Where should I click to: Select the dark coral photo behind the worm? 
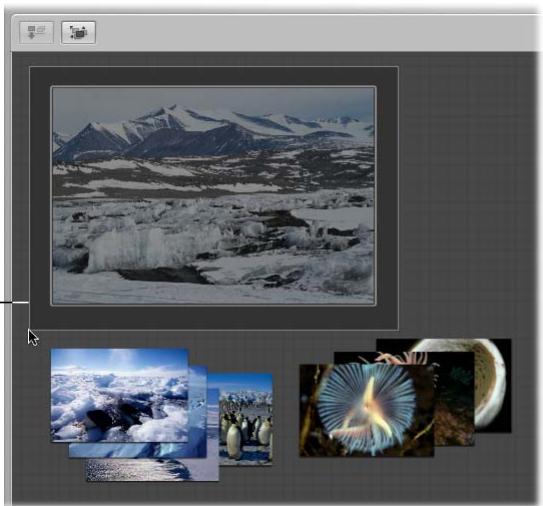[x=454, y=398]
